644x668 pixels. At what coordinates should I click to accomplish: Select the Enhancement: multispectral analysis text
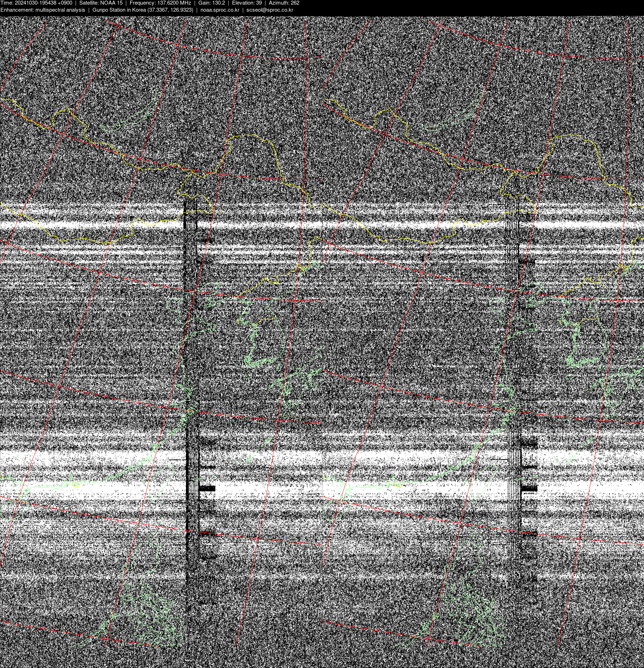point(43,10)
